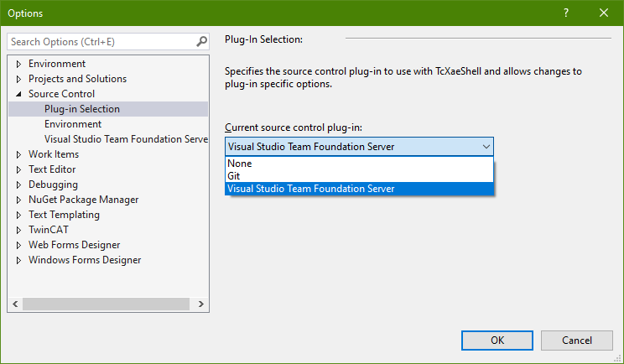This screenshot has height=364, width=624.
Task: Dismiss with the Cancel button
Action: coord(577,341)
